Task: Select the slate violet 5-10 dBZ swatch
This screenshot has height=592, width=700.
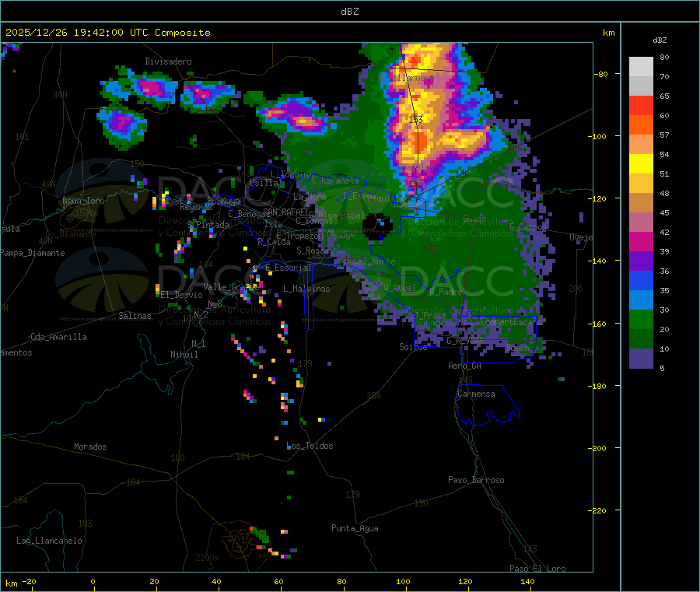Action: click(x=641, y=359)
